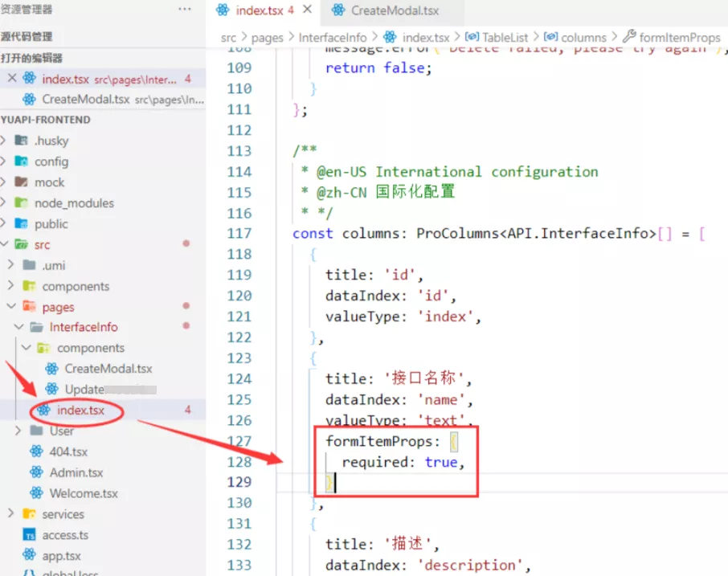Click the index.tsx breadcrumb segment
Viewport: 728px width, 576px height.
pos(426,38)
